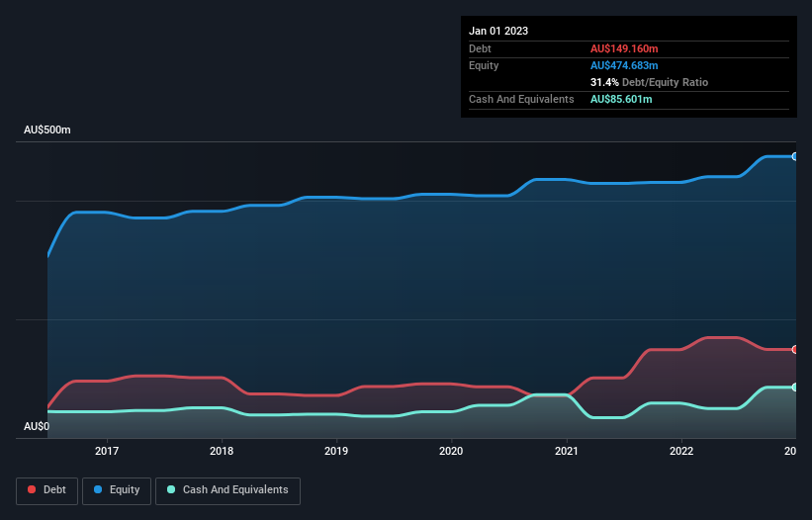Select the Debt endpoint marker on the chart

click(x=794, y=350)
